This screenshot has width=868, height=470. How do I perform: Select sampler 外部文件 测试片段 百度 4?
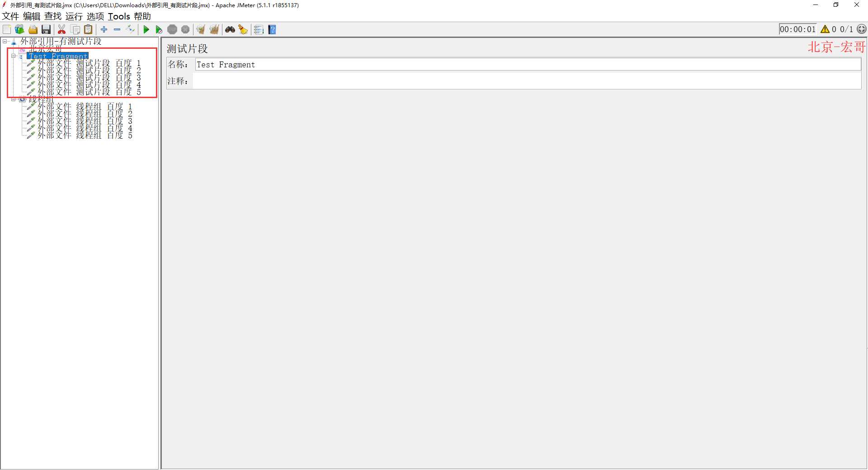(x=89, y=85)
